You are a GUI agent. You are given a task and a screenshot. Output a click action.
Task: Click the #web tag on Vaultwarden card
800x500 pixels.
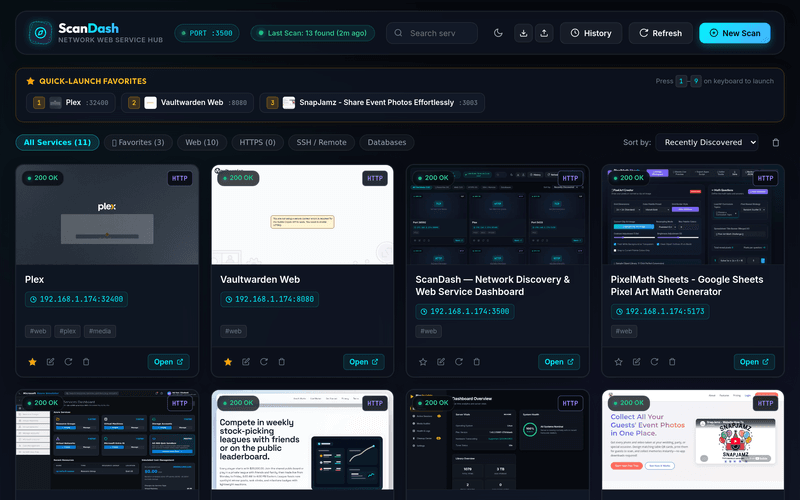click(234, 331)
